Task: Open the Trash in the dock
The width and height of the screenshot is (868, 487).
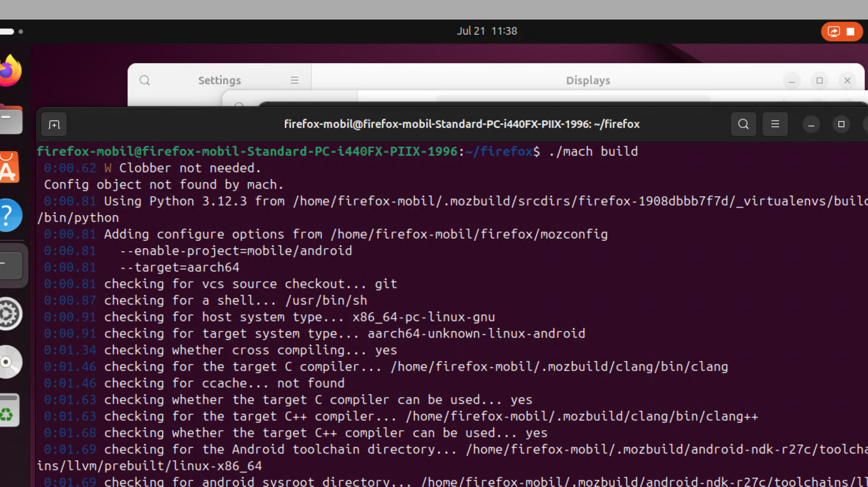Action: 10,411
